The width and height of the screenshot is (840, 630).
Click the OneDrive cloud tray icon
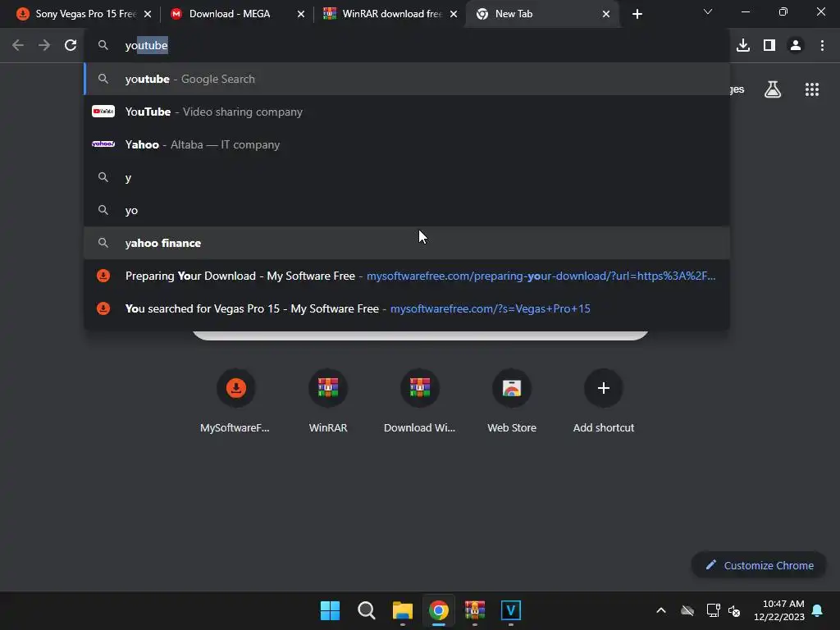687,610
